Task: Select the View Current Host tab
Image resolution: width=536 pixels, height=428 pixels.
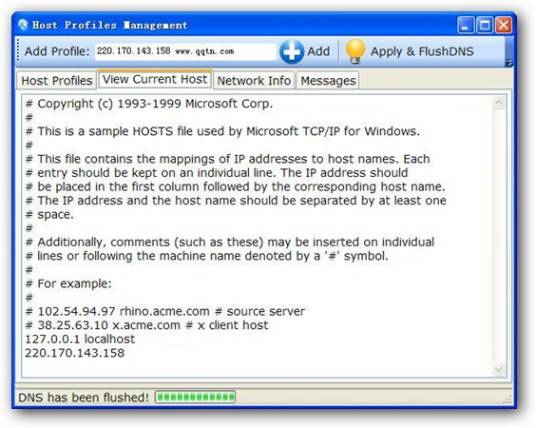Action: pos(155,79)
